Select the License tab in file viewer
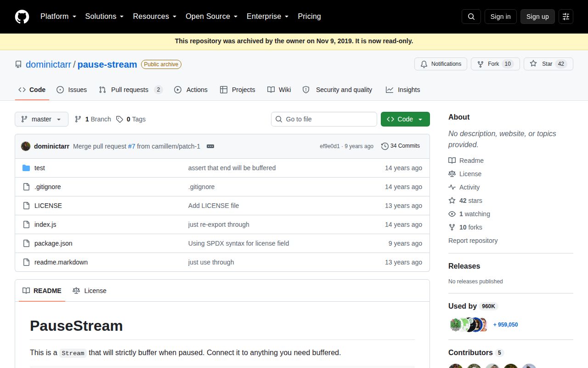 tap(90, 291)
